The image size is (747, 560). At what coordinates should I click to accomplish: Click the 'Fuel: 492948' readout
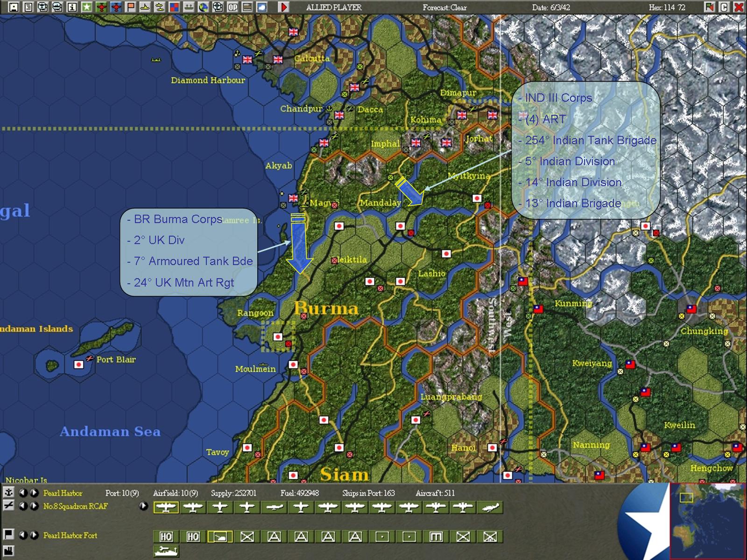click(x=300, y=493)
